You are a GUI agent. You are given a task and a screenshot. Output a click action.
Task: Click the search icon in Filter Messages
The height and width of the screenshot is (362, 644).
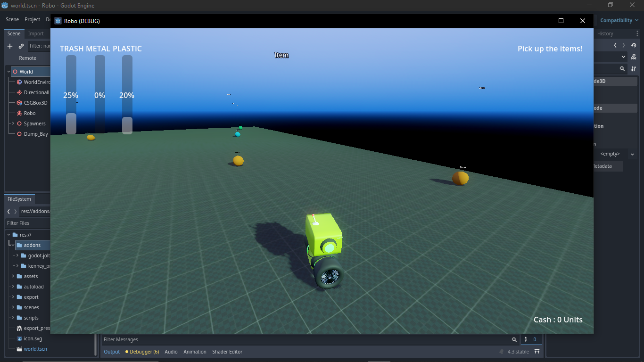[514, 339]
